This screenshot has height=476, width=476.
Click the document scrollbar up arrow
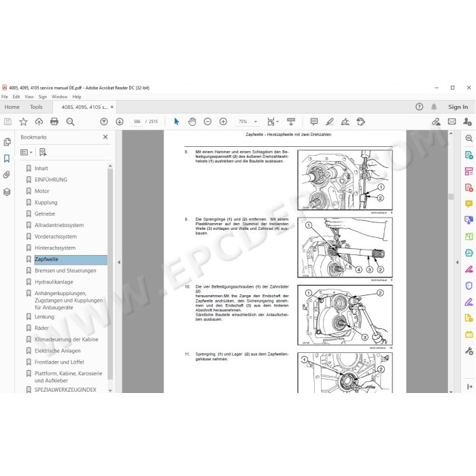pyautogui.click(x=451, y=133)
